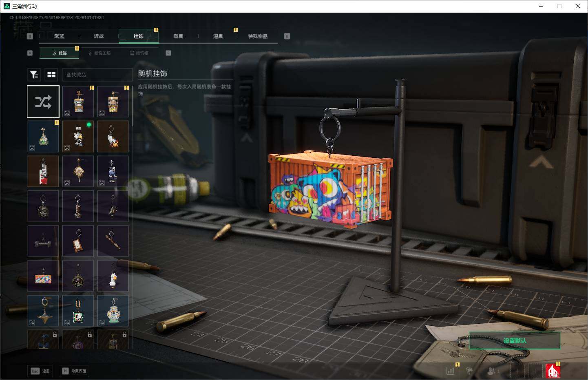Image resolution: width=588 pixels, height=380 pixels.
Task: Open the collection filter funnel icon
Action: pos(34,75)
